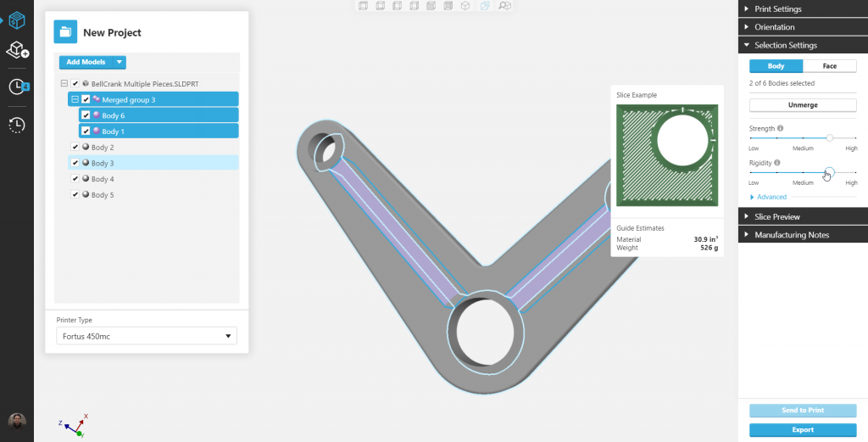
Task: Uncheck the Body 3 checkbox
Action: [75, 163]
